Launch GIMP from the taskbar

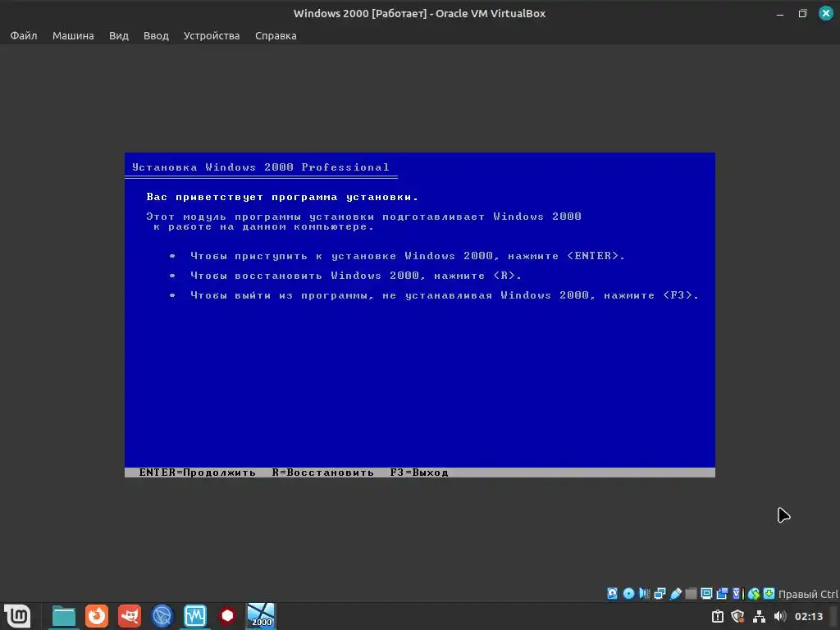click(x=130, y=616)
